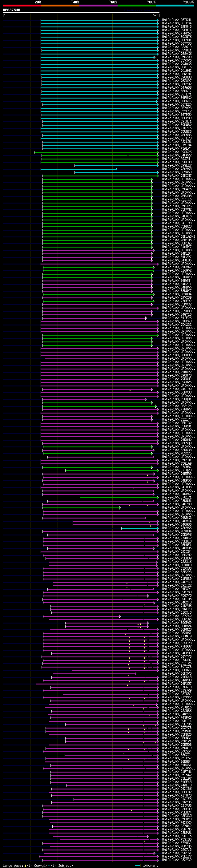Open the UniRef100_Q8MXN7 entry
The width and height of the screenshot is (197, 868).
coord(177,176)
